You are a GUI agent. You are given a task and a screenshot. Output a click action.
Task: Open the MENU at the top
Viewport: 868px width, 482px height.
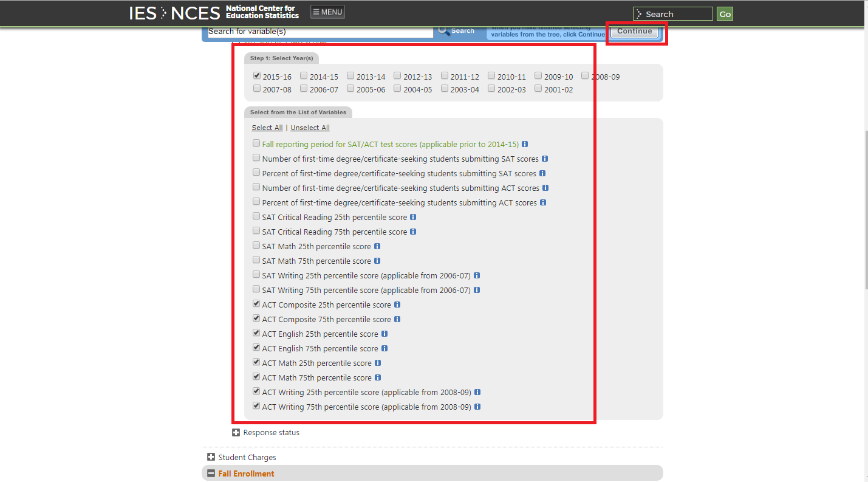[x=327, y=11]
